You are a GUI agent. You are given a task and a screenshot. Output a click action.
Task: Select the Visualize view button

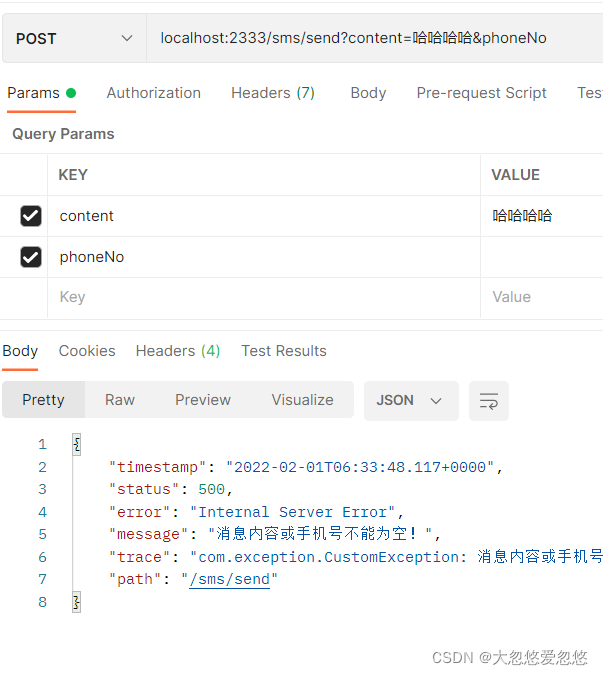tap(302, 400)
